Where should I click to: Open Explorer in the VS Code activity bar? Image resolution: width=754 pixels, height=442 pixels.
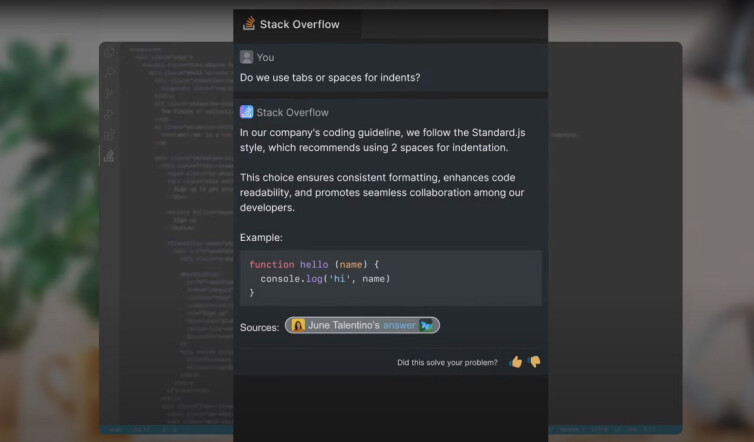[110, 52]
